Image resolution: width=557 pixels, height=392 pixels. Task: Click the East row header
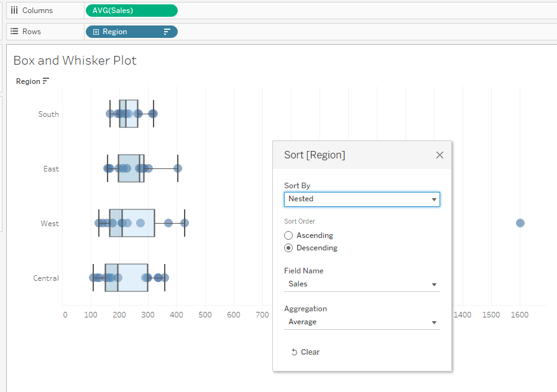51,169
